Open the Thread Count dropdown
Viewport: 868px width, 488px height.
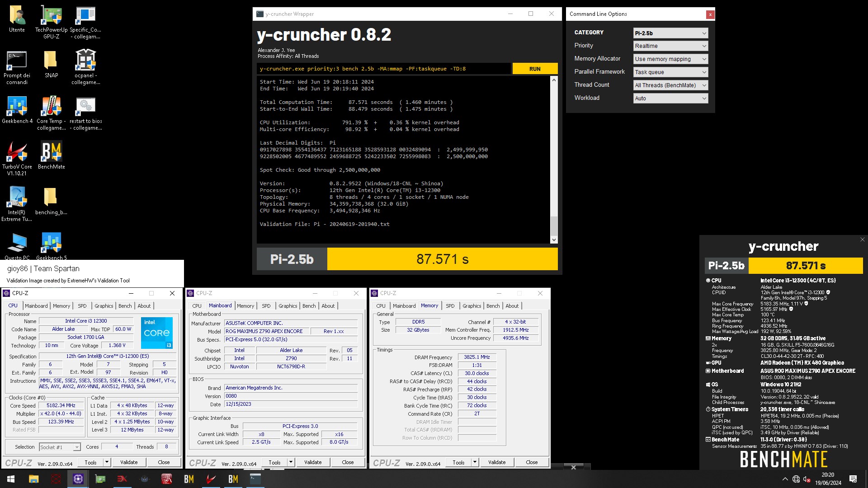(670, 85)
